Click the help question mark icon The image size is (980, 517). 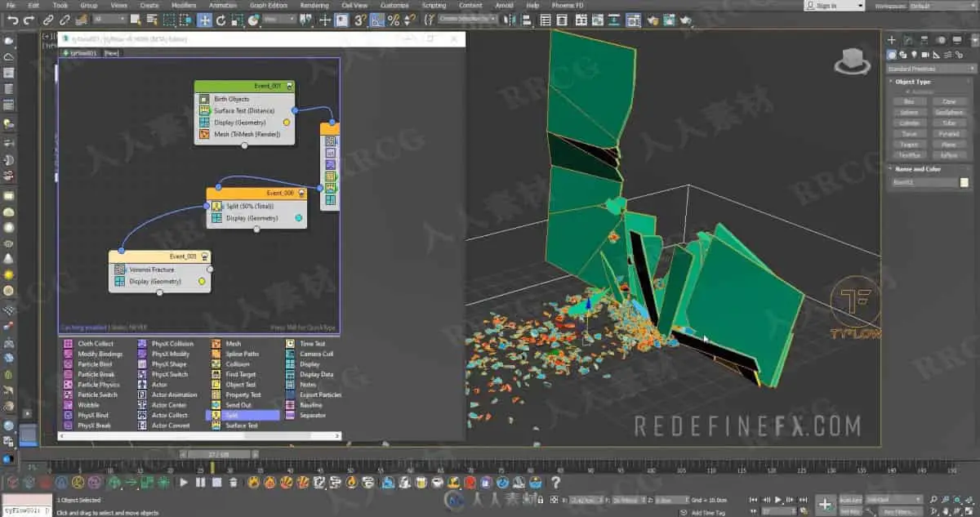(x=557, y=483)
